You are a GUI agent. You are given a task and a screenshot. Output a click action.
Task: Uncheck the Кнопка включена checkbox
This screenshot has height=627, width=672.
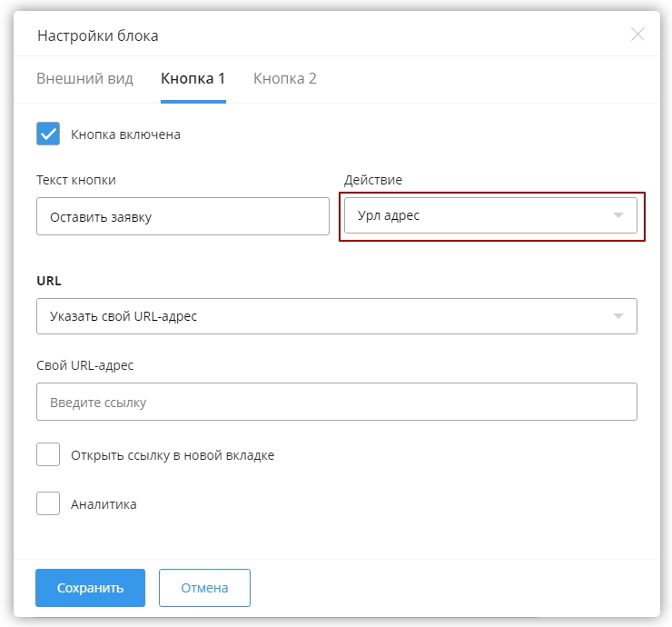coord(48,134)
